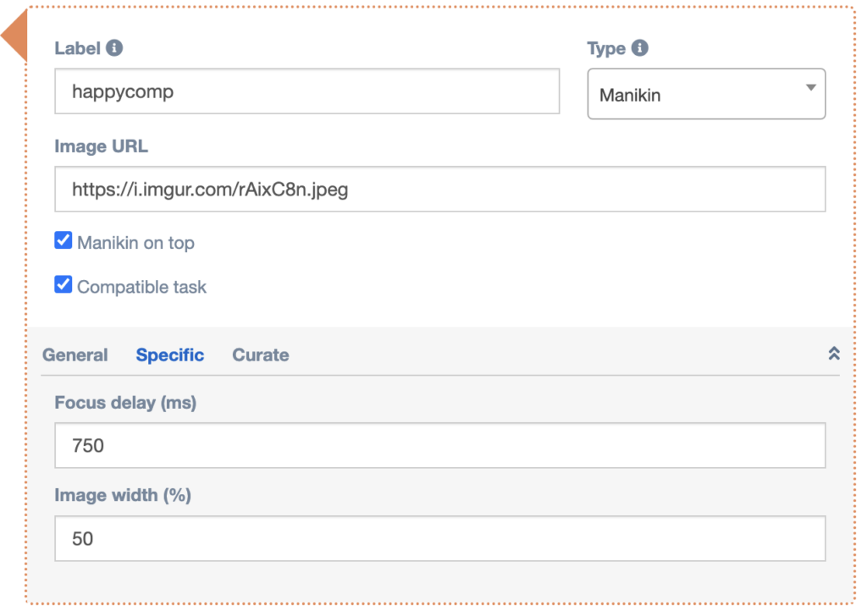Click the info icon beside Label

[x=114, y=48]
